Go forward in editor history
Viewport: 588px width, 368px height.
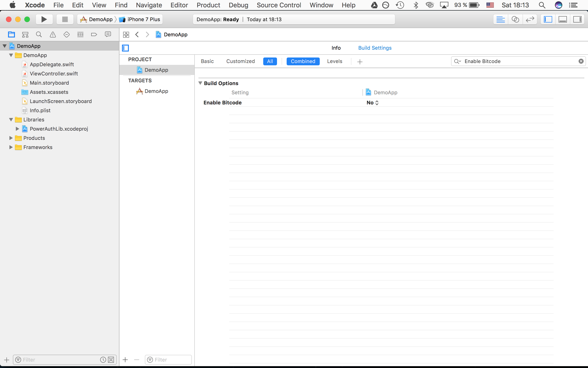(147, 34)
